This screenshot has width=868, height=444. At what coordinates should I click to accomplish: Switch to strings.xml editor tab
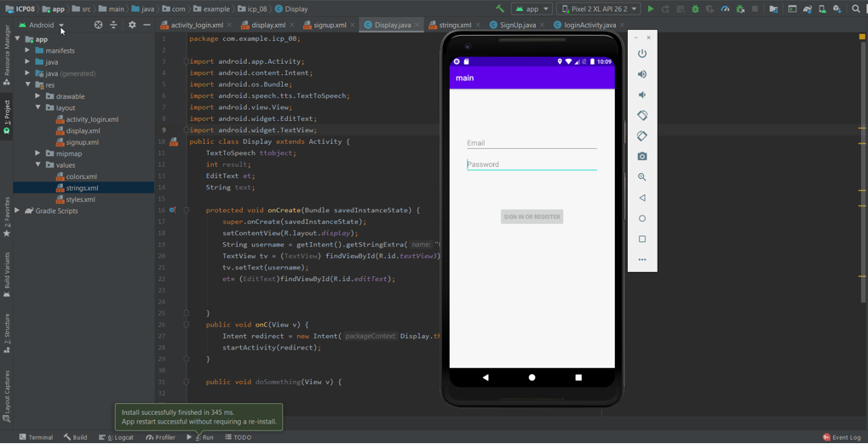point(455,26)
